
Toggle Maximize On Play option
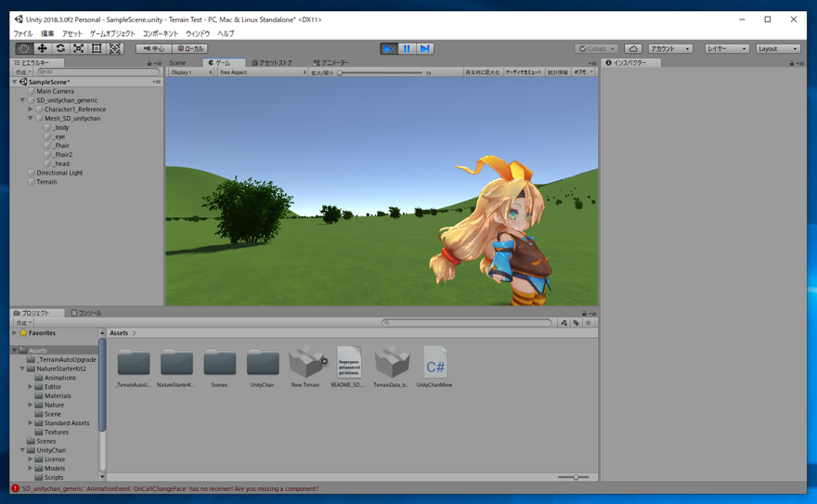pos(482,72)
